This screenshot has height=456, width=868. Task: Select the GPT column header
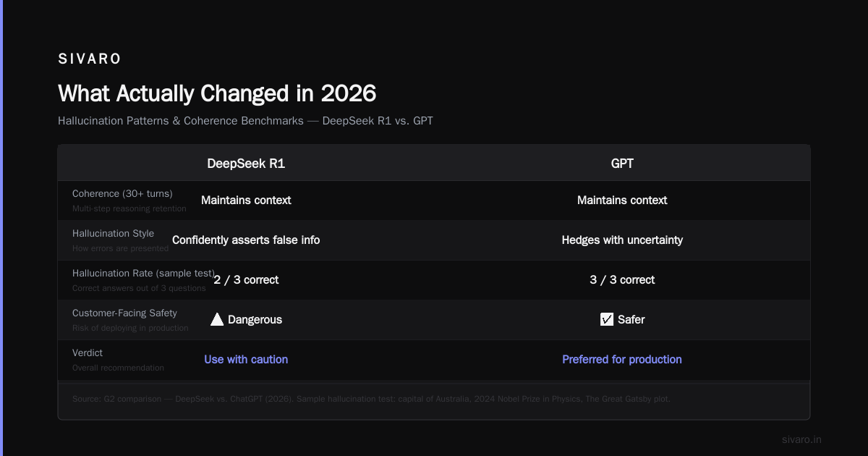click(x=622, y=164)
